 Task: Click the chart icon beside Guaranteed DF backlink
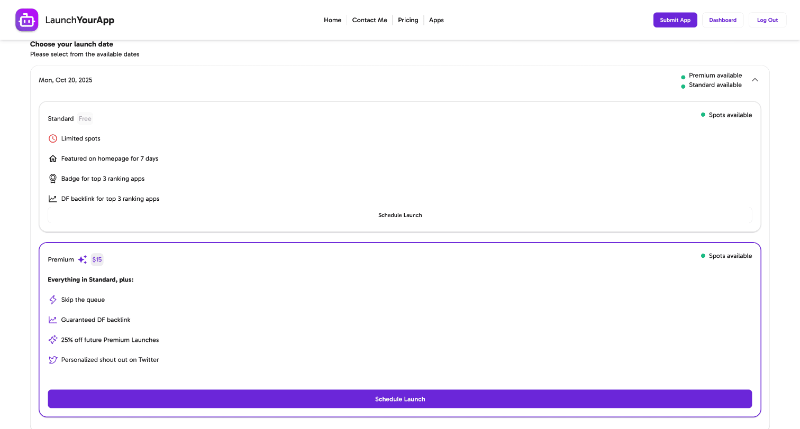(x=53, y=319)
